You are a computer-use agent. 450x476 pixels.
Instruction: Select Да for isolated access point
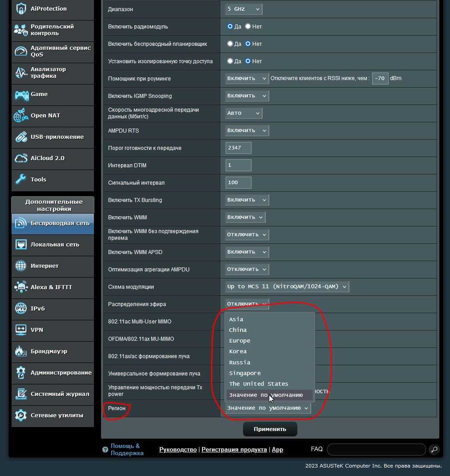pyautogui.click(x=230, y=61)
